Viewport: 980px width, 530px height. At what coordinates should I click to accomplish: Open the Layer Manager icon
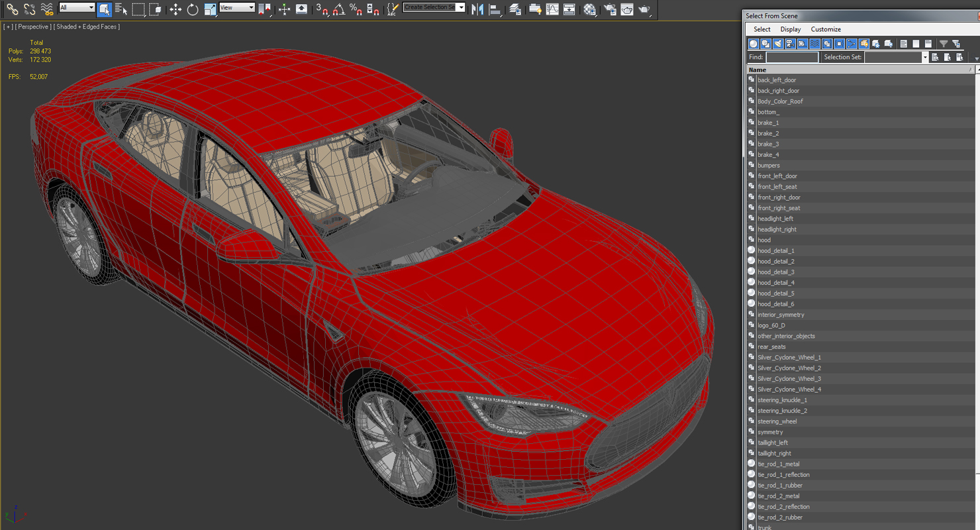click(515, 9)
